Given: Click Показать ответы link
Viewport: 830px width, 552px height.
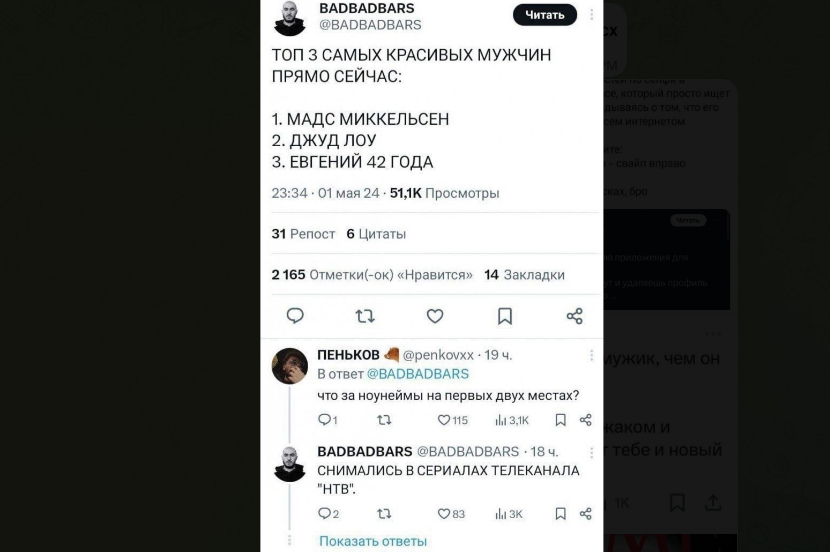Looking at the screenshot, I should (373, 541).
